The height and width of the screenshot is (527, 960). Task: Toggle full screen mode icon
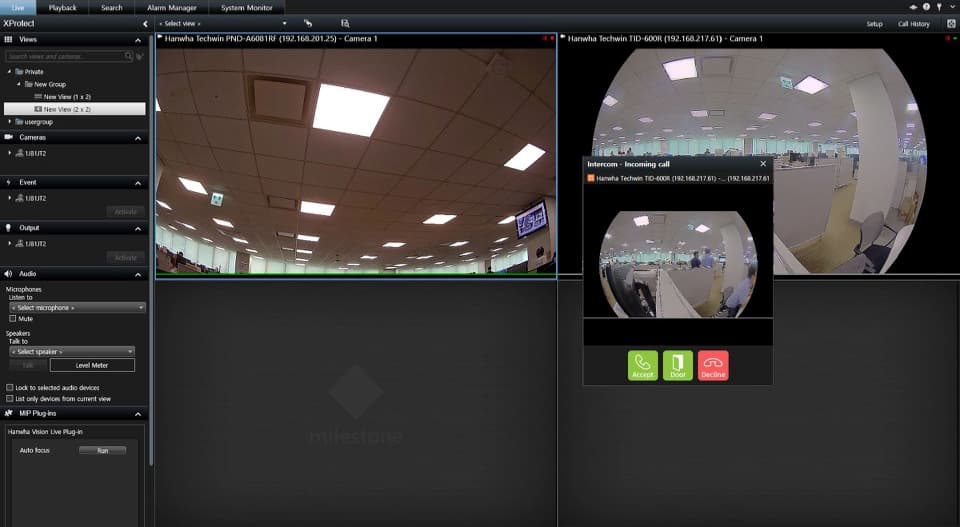pyautogui.click(x=951, y=23)
